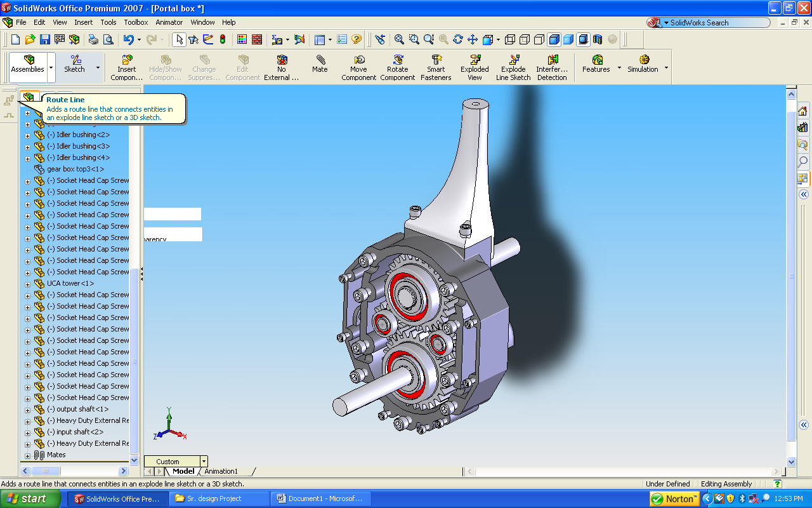Open SolidWorks Resources home icon
The height and width of the screenshot is (508, 812).
[x=803, y=110]
